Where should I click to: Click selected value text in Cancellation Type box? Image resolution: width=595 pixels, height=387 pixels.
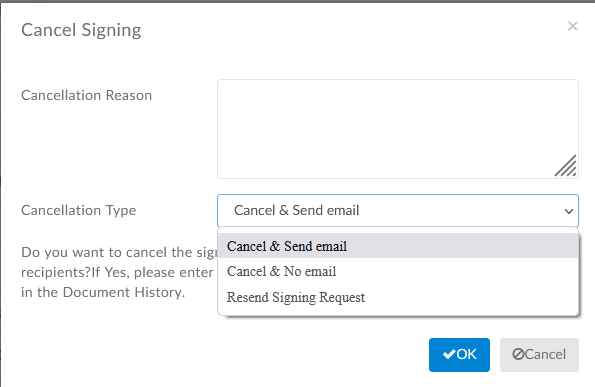pyautogui.click(x=296, y=210)
